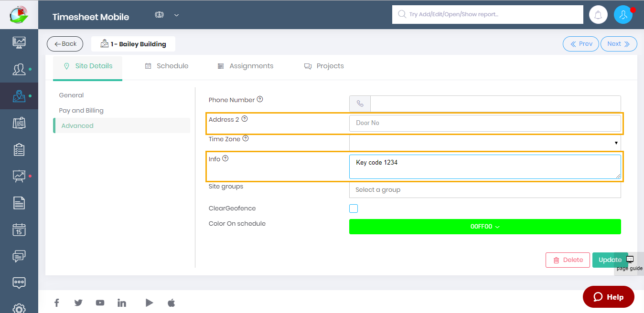This screenshot has width=644, height=313.
Task: Open the green 00FF00 color picker
Action: (485, 227)
